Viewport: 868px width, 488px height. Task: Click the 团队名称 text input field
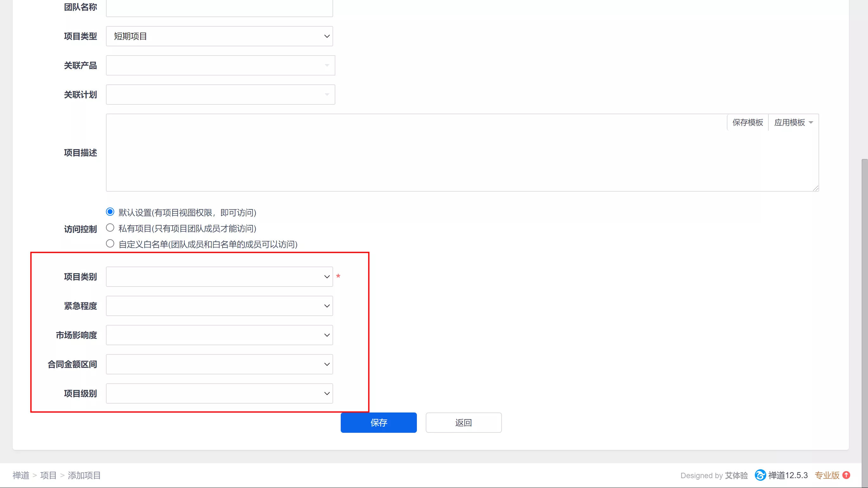pyautogui.click(x=219, y=7)
